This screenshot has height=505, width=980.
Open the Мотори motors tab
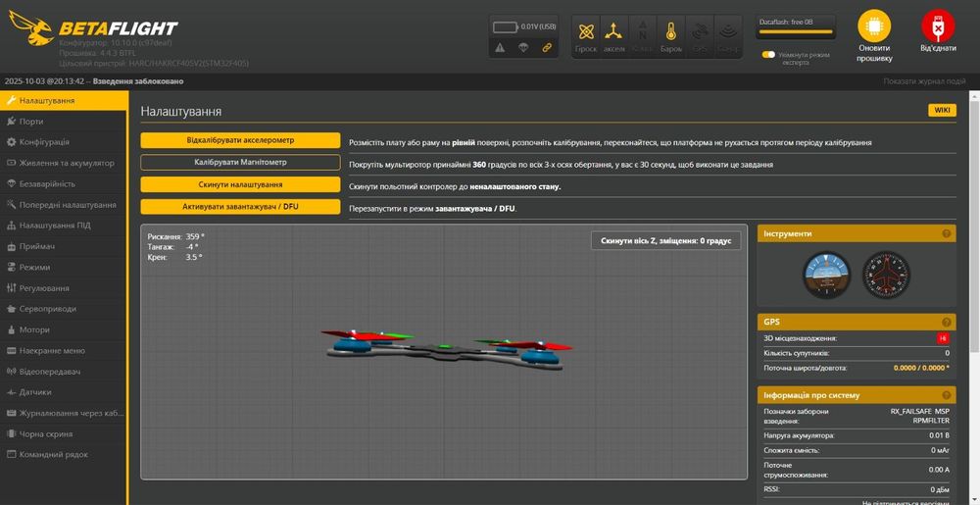pos(64,330)
